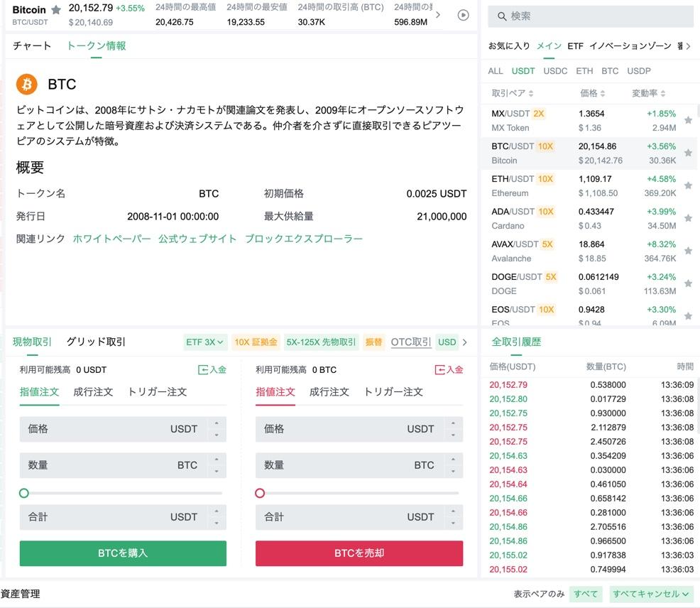Filter pairs by ALL
The image size is (700, 608).
pyautogui.click(x=495, y=71)
